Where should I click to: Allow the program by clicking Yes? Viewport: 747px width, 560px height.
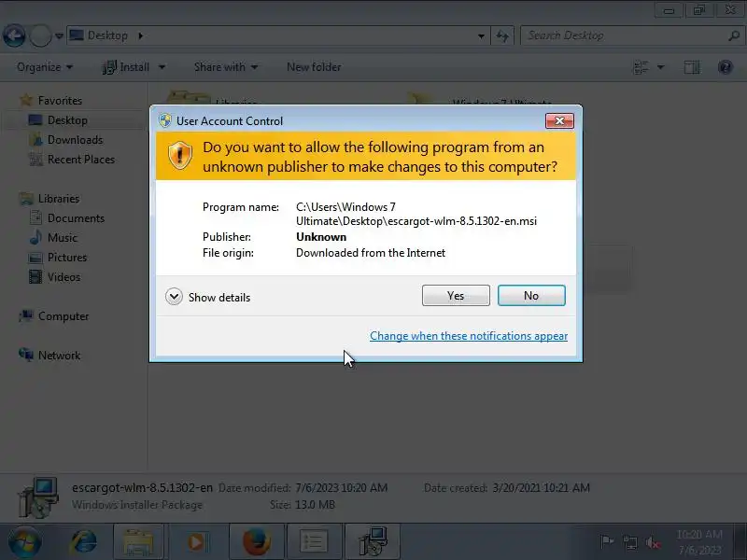456,296
